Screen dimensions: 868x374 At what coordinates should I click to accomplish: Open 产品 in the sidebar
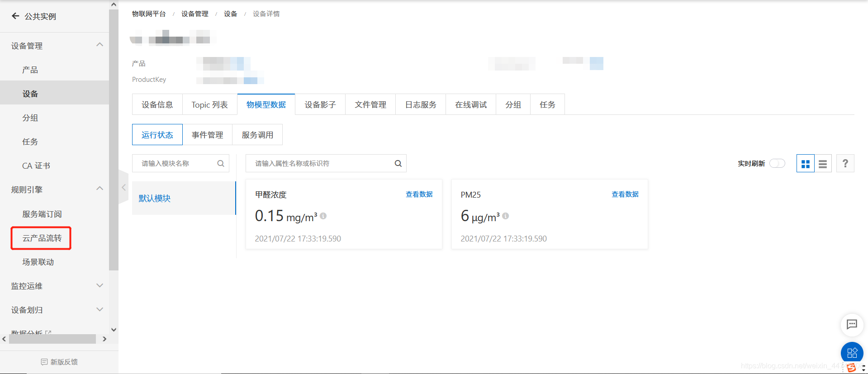click(x=54, y=70)
